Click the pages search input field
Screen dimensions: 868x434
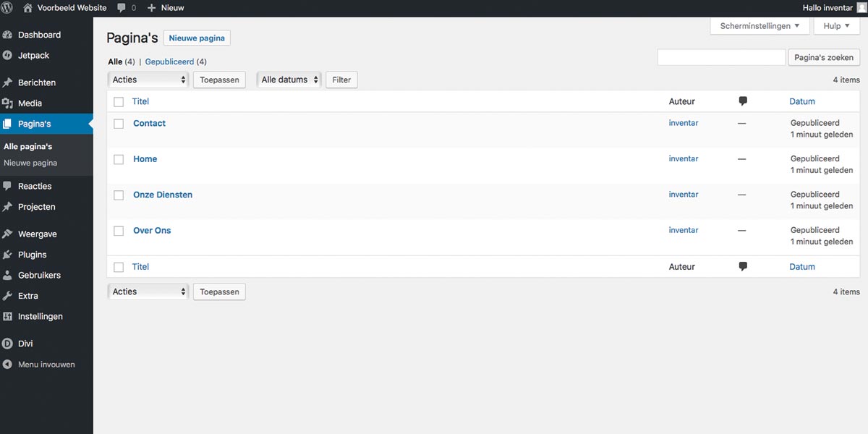pyautogui.click(x=721, y=58)
